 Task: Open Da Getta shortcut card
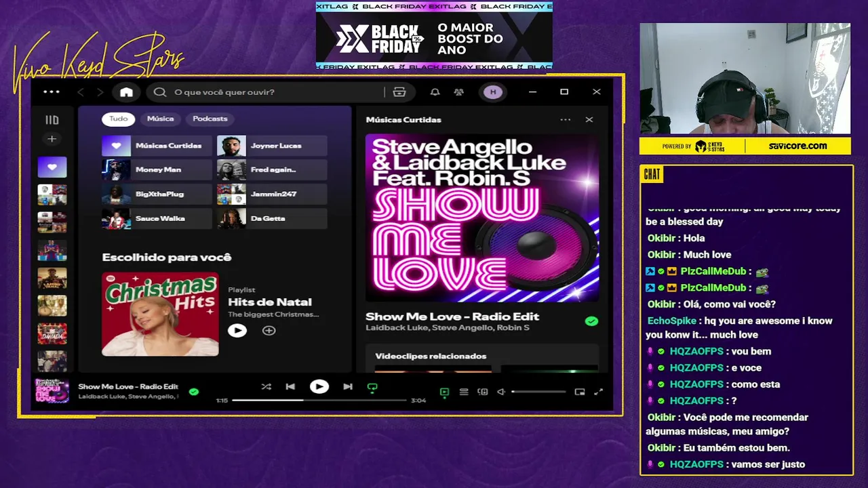point(272,218)
